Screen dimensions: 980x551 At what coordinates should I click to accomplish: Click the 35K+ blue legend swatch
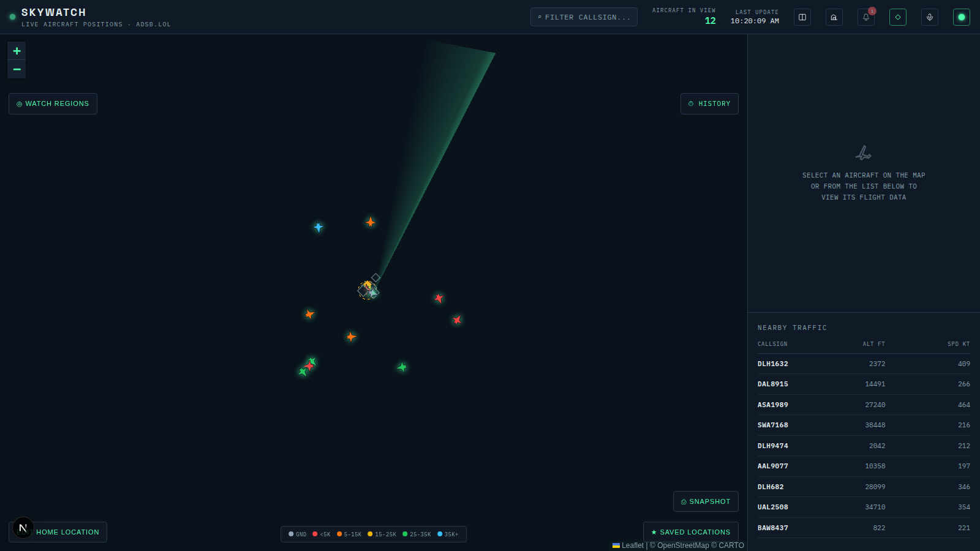coord(440,534)
